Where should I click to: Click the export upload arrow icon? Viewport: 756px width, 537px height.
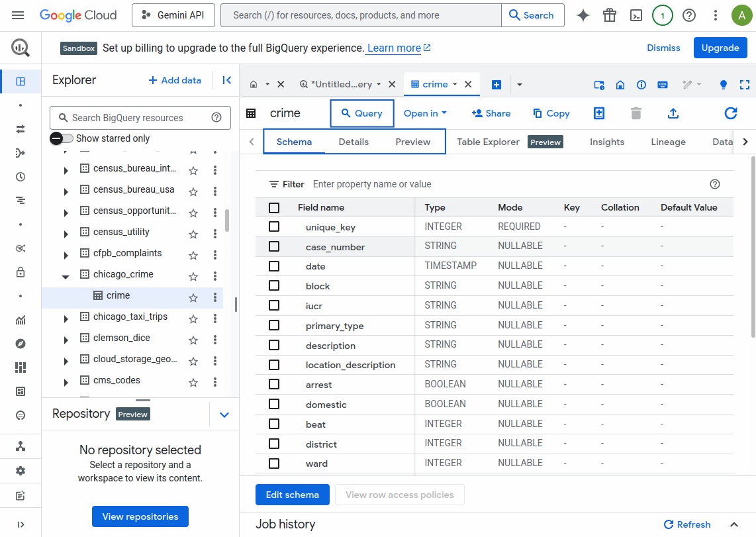pyautogui.click(x=673, y=113)
